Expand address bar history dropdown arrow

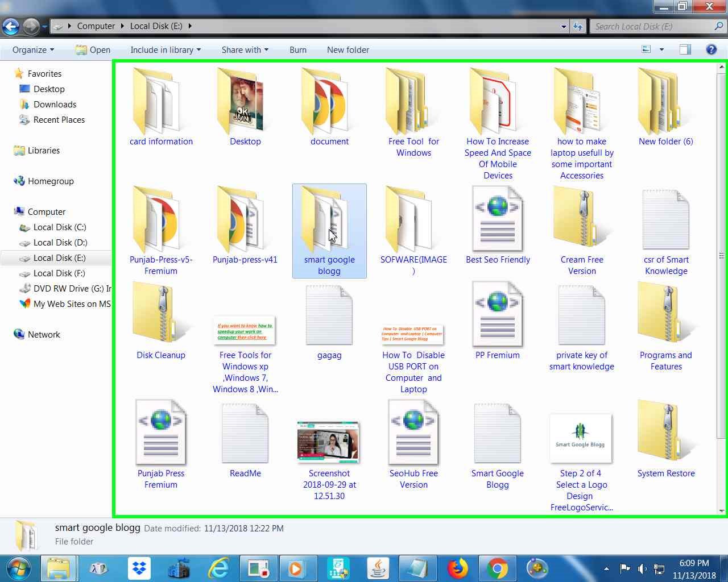[x=564, y=26]
